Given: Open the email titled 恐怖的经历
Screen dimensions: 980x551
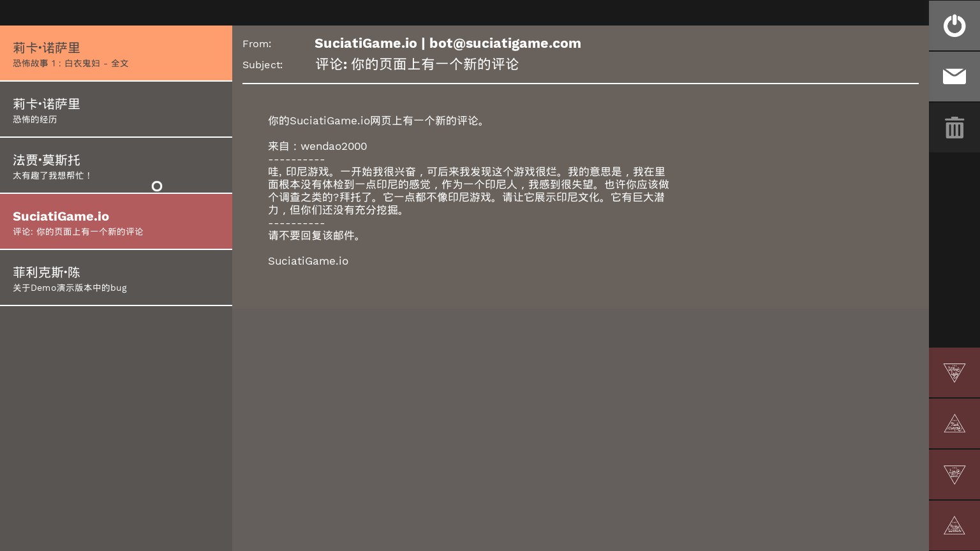Looking at the screenshot, I should point(116,109).
